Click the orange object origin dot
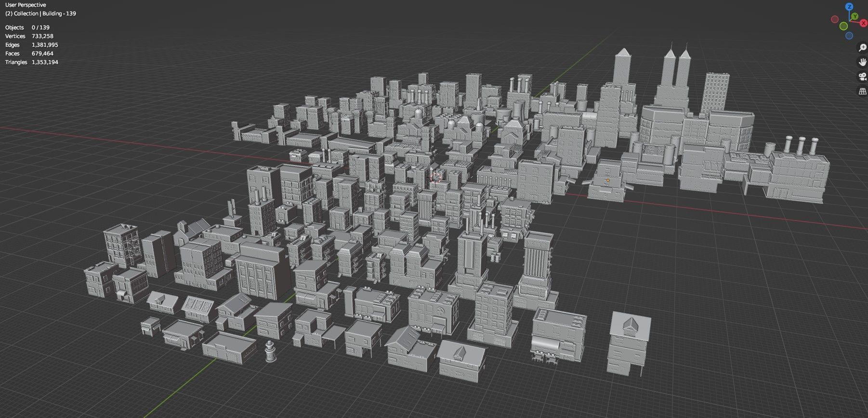This screenshot has width=868, height=418. (x=607, y=181)
